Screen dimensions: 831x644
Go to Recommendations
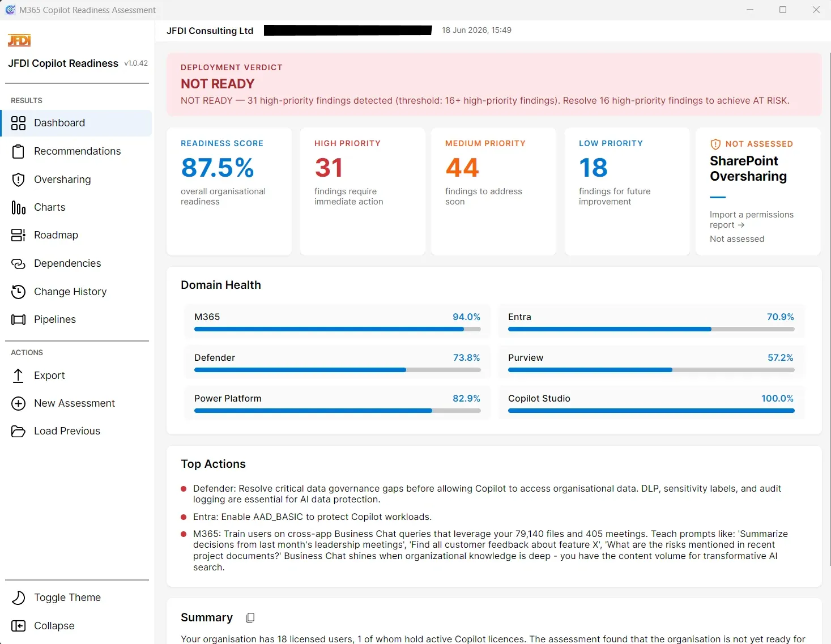[x=76, y=151]
